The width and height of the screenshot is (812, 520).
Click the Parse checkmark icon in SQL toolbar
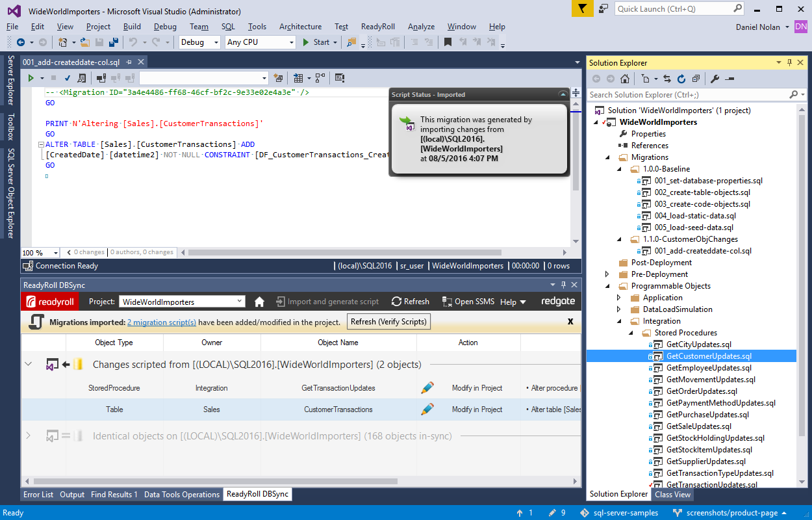tap(67, 78)
